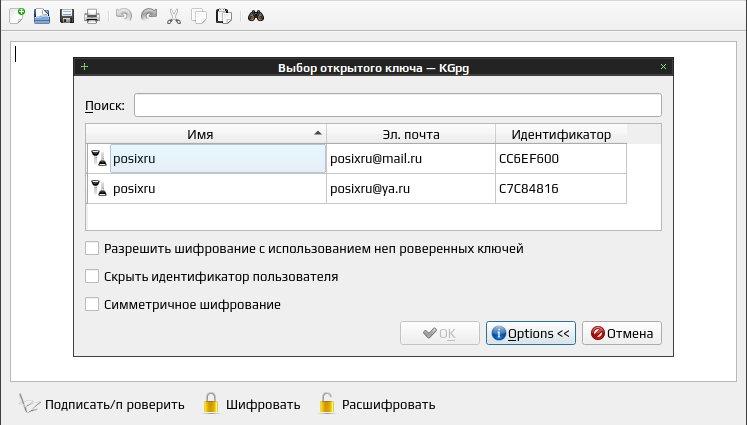Click the Идентификатор column header

pyautogui.click(x=561, y=134)
